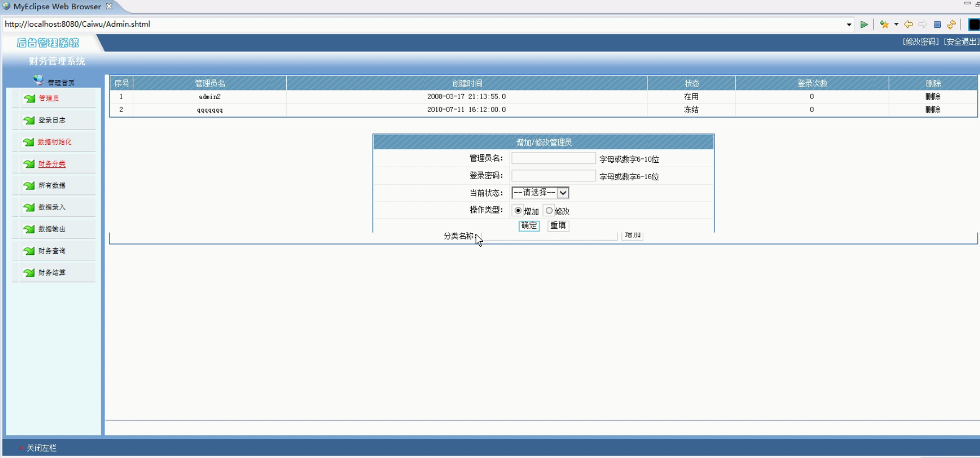980x458 pixels.
Task: Click the address bar URL field
Action: pyautogui.click(x=423, y=25)
